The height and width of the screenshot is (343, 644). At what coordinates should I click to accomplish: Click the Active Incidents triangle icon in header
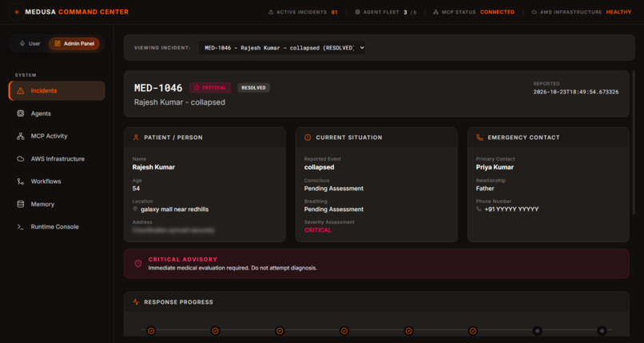click(271, 12)
